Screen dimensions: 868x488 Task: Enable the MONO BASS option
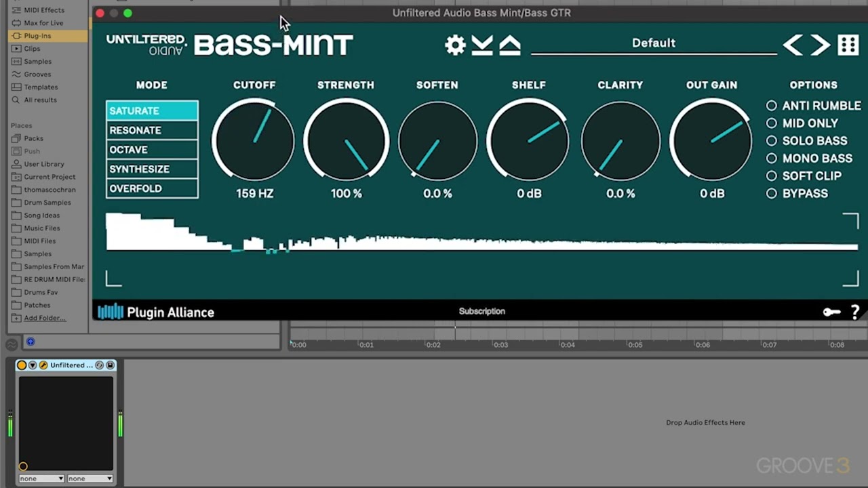(809, 159)
